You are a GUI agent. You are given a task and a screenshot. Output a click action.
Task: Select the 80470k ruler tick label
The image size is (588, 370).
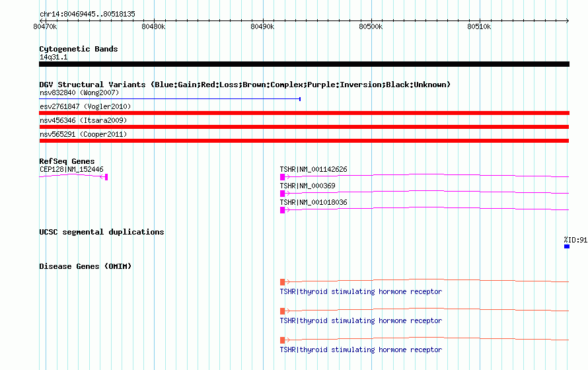[x=45, y=26]
